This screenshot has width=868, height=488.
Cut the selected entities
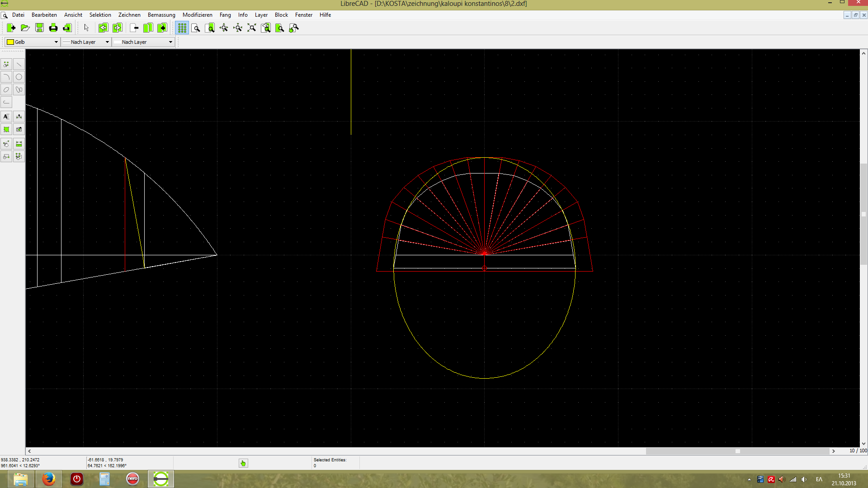coord(134,28)
